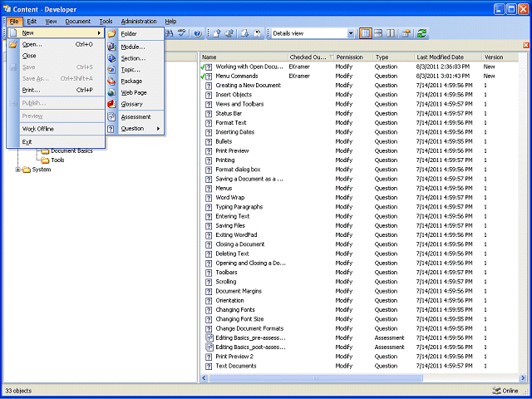Choose Package from the New submenu
Image resolution: width=532 pixels, height=399 pixels.
(135, 81)
